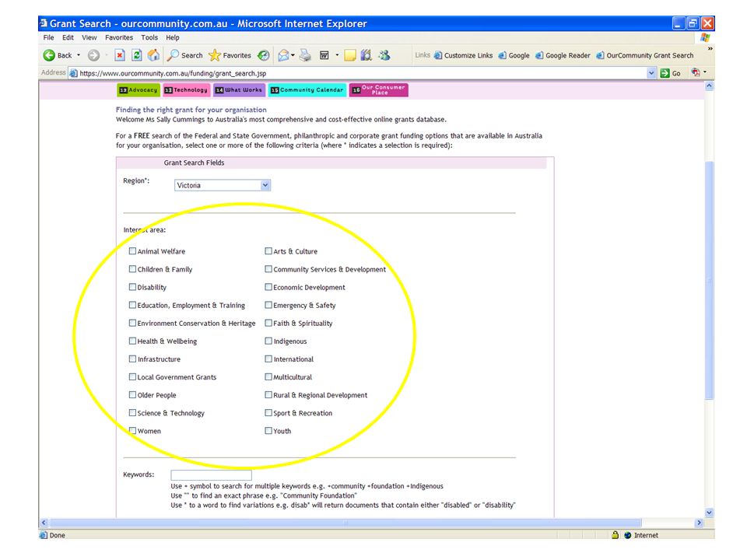Click the Keywords text field

point(211,474)
